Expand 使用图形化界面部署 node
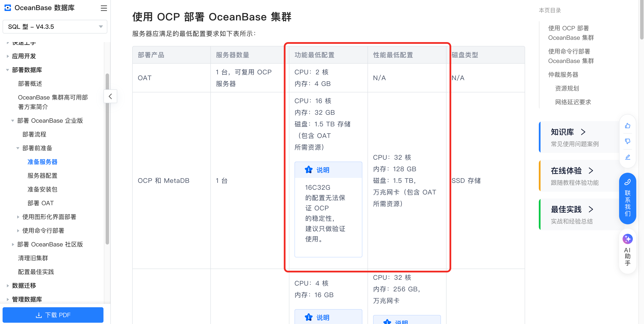The height and width of the screenshot is (324, 644). tap(18, 217)
